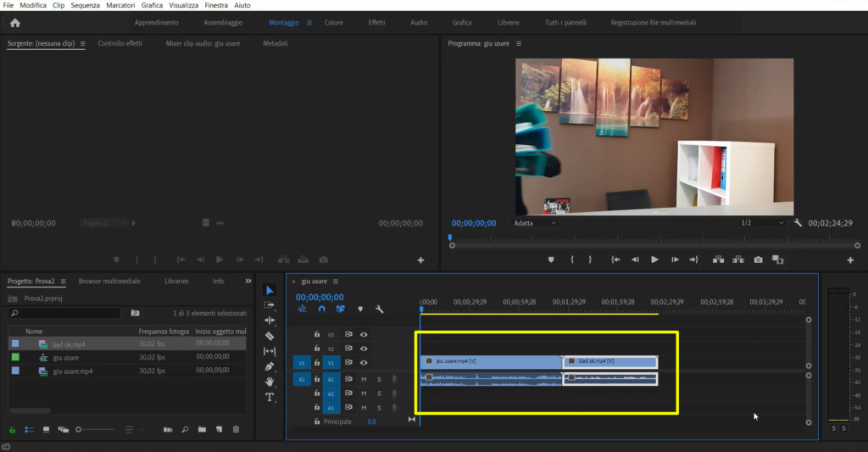
Task: Click the New Item icon in Project panel
Action: point(220,429)
